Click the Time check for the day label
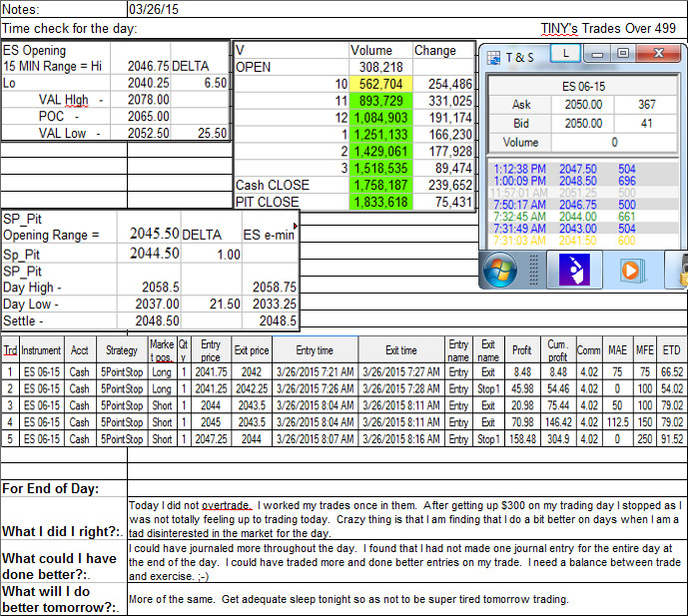 (69, 29)
